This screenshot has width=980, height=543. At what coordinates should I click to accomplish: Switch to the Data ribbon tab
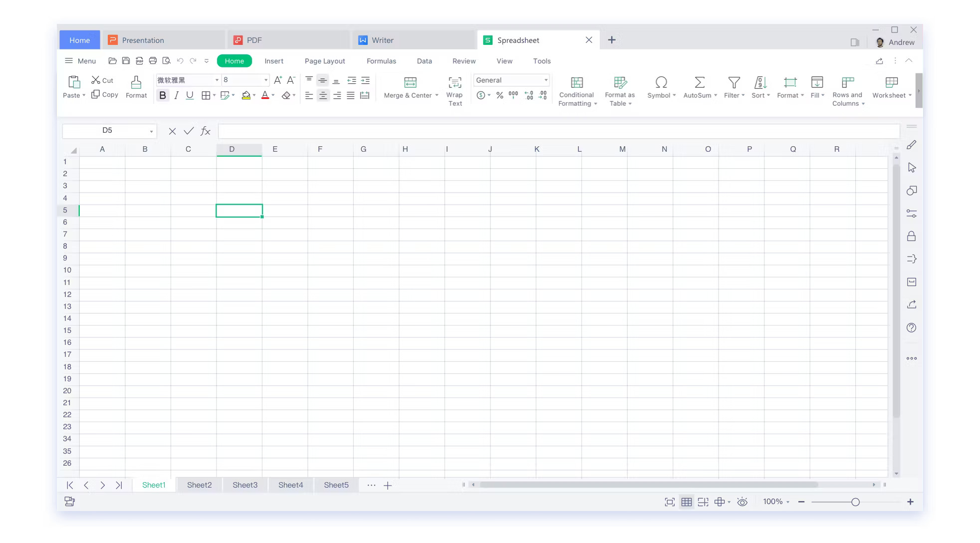pyautogui.click(x=424, y=61)
